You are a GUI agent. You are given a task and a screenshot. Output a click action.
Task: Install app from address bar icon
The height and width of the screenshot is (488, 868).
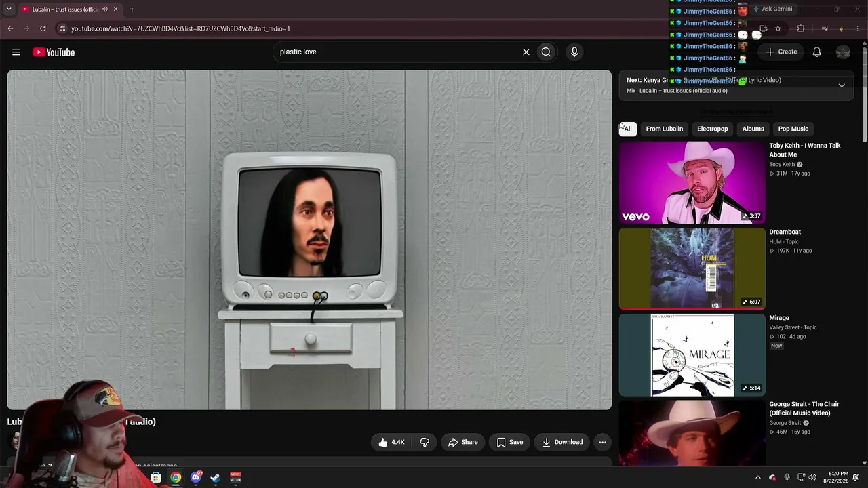[763, 28]
